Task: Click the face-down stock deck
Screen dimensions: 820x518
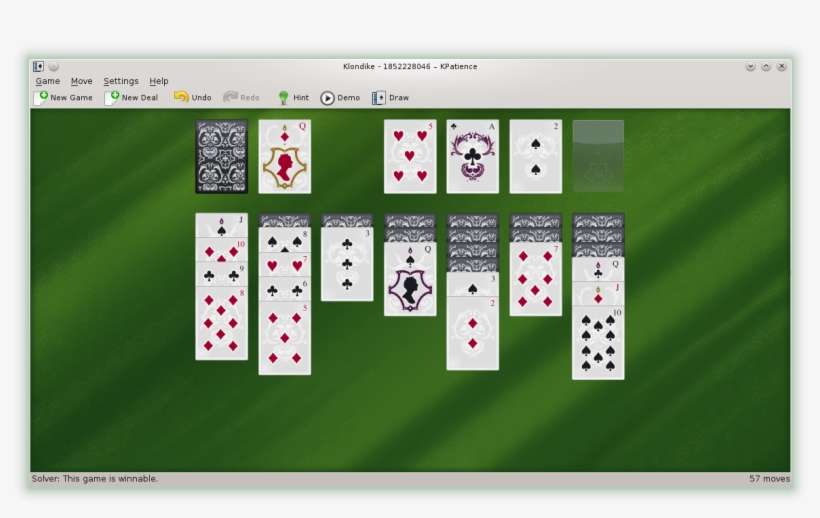Action: click(x=222, y=157)
